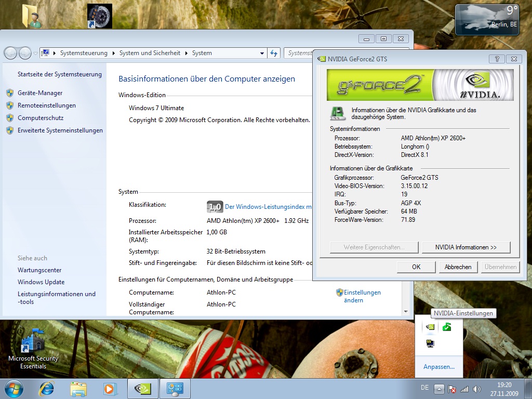Click the 1,0 performance index badge
The image size is (532, 399).
(215, 207)
